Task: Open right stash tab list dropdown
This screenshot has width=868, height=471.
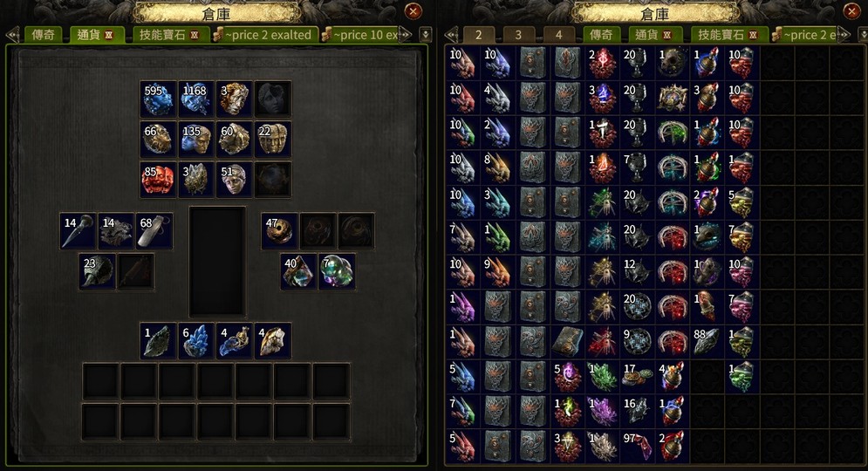Action: click(x=863, y=34)
